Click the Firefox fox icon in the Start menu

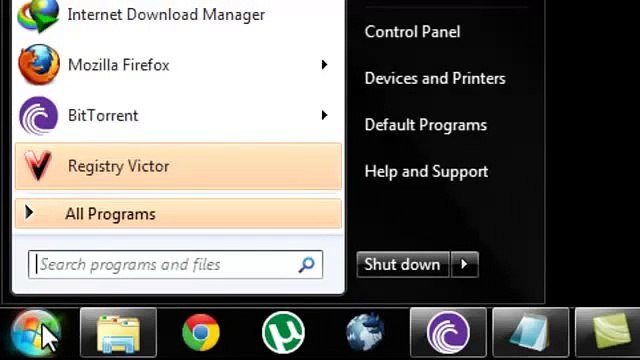pos(39,64)
